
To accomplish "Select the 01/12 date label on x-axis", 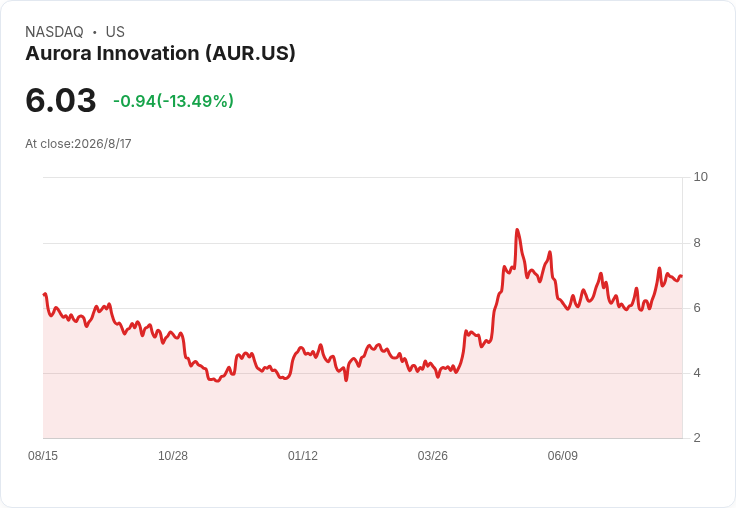I will click(303, 456).
